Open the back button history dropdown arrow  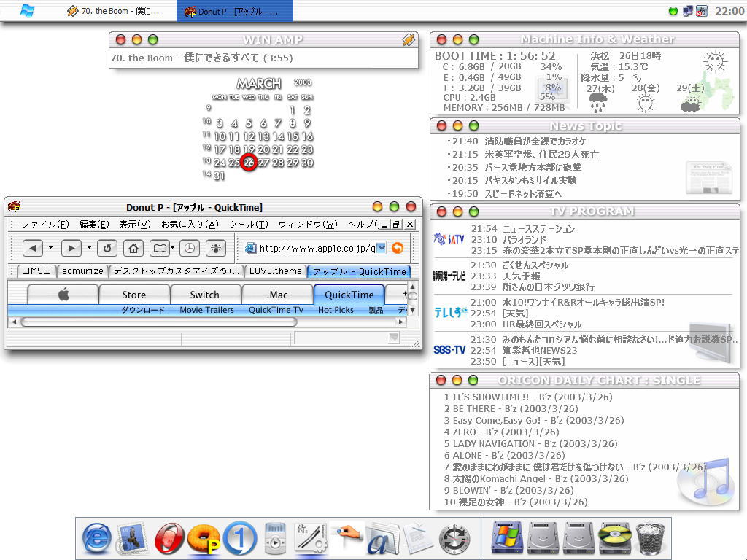[50, 248]
